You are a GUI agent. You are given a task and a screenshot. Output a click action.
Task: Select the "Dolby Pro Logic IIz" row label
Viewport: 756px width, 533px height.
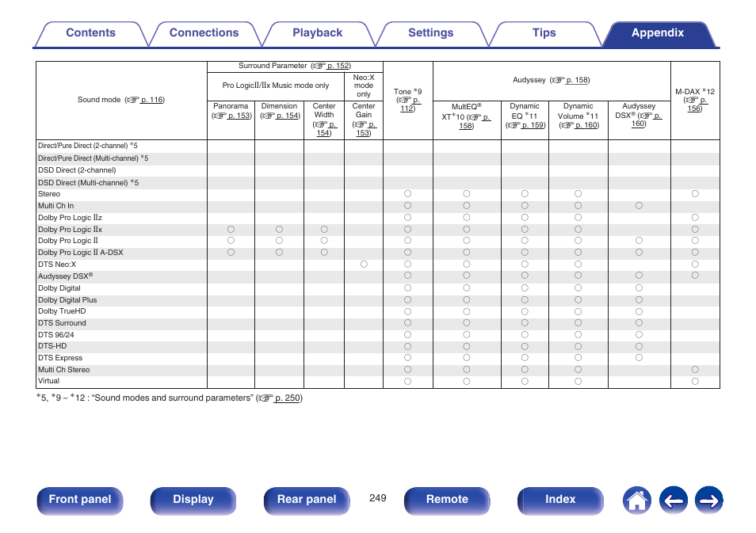pyautogui.click(x=70, y=218)
